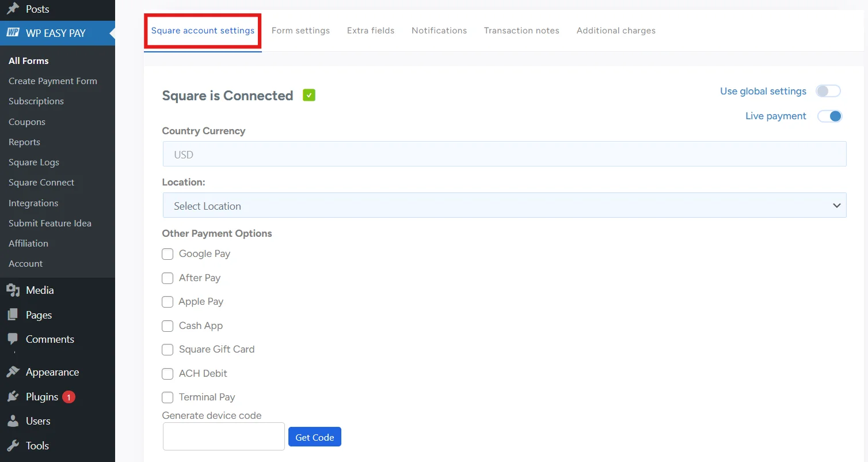Check the After Pay option
The width and height of the screenshot is (868, 462).
(x=167, y=278)
